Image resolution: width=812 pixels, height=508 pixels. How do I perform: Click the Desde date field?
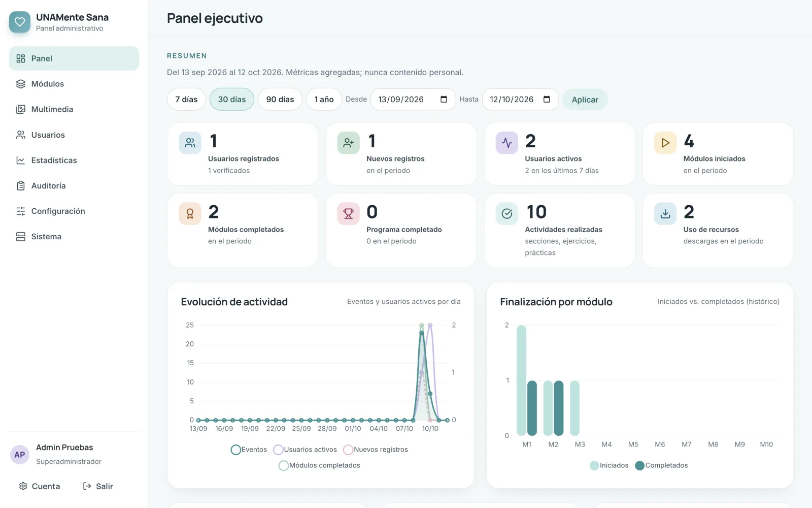[413, 99]
